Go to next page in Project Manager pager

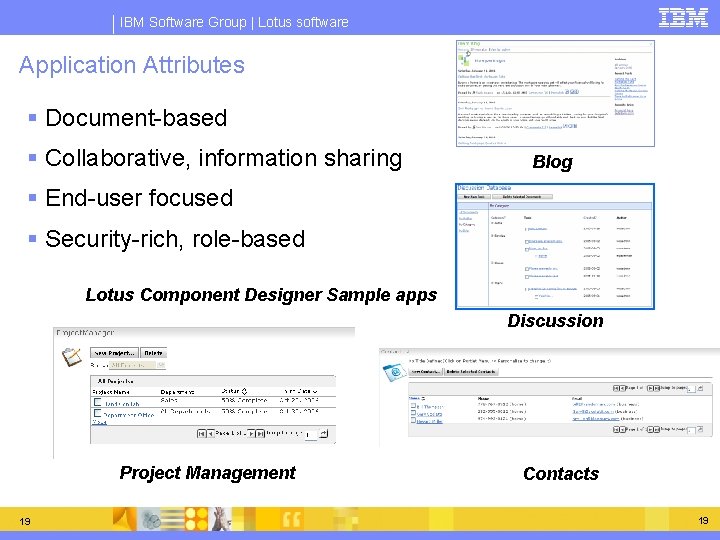click(251, 433)
